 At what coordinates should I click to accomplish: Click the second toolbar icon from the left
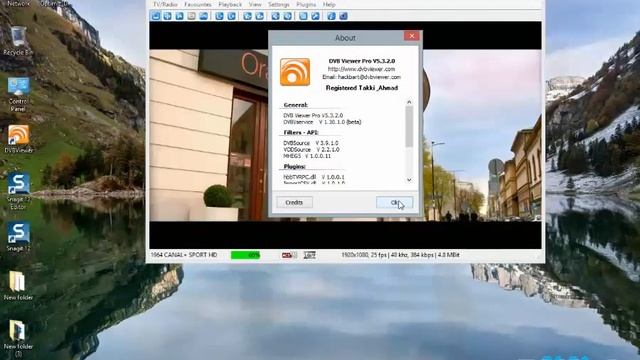pyautogui.click(x=167, y=16)
